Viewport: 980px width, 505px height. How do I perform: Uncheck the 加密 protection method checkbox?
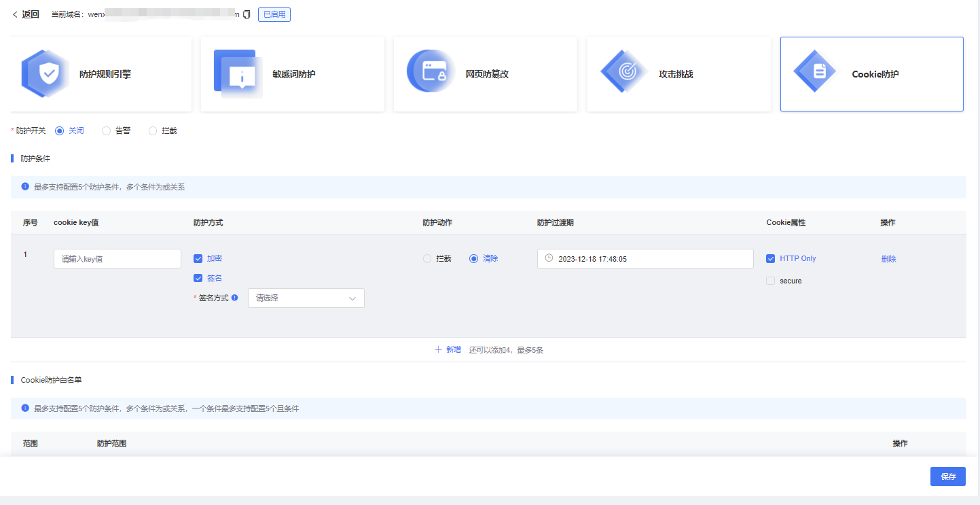point(198,259)
